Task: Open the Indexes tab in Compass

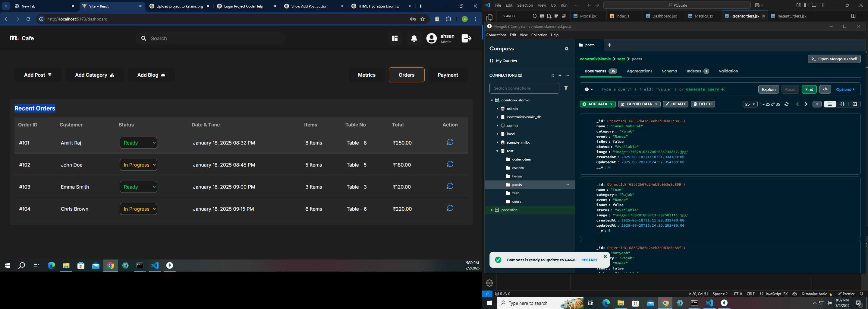Action: click(x=698, y=71)
